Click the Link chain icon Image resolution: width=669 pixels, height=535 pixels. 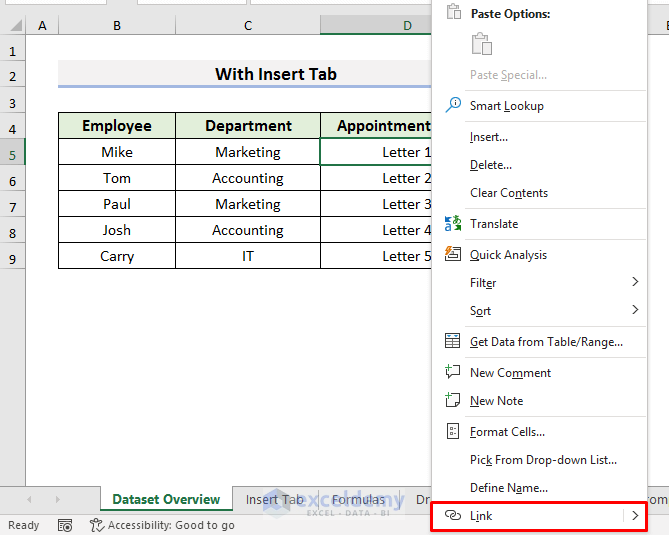(x=453, y=516)
